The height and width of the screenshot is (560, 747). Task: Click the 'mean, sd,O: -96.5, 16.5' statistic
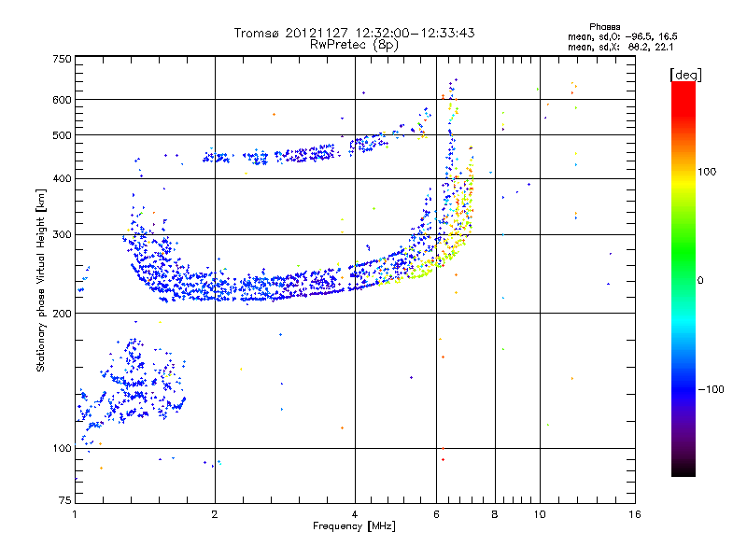click(622, 36)
